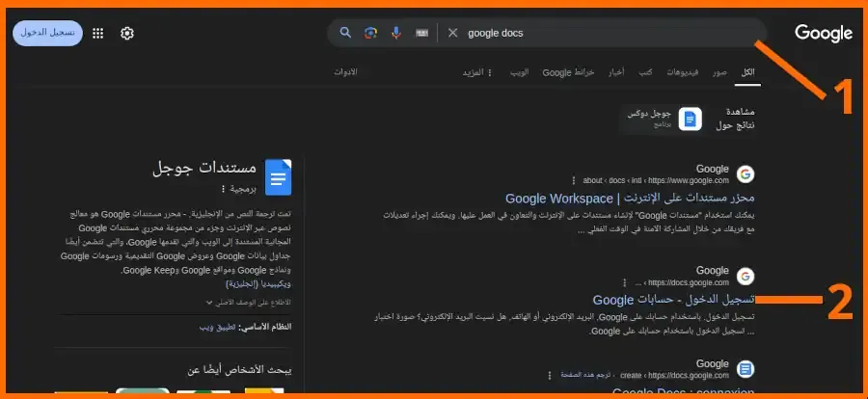Open the Google apps grid
The image size is (868, 399).
point(98,34)
